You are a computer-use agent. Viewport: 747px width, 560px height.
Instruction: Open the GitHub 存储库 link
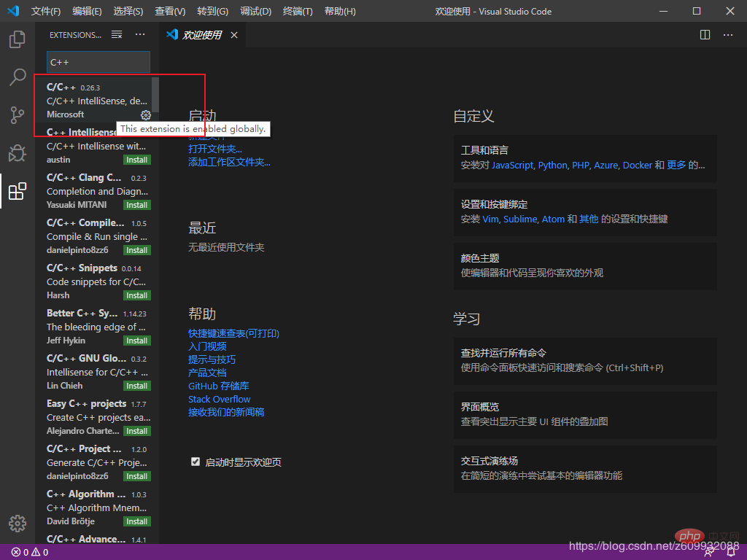(219, 386)
